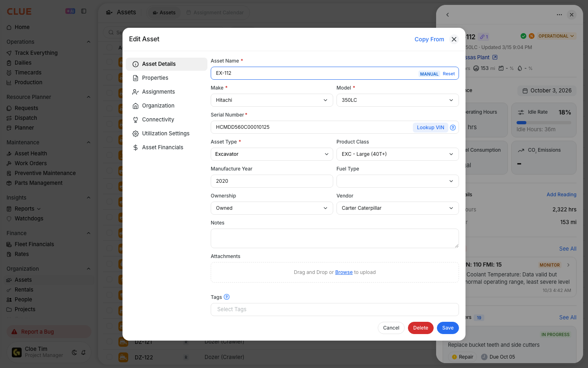Open the Make dropdown showing Hitachi
This screenshot has height=368, width=588.
[272, 100]
